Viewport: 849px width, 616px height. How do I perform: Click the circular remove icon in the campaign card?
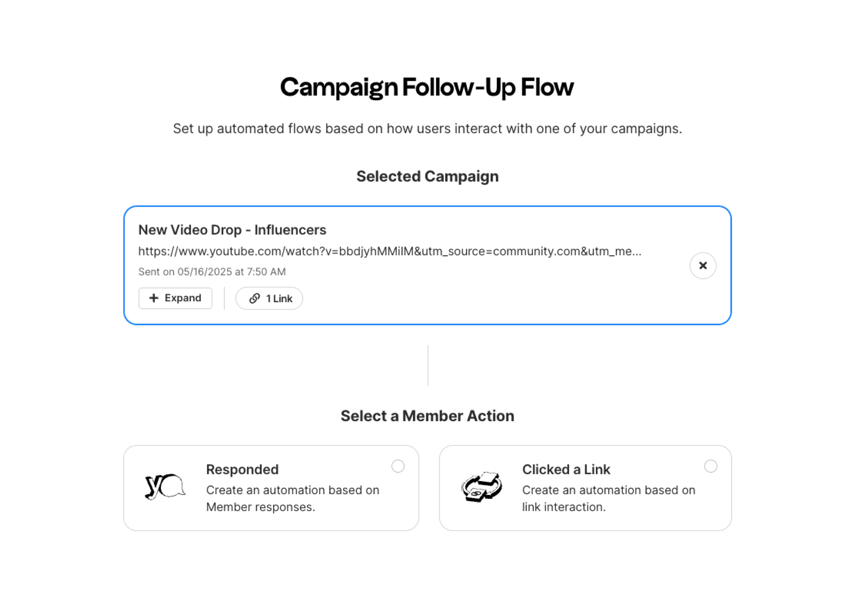(x=703, y=266)
